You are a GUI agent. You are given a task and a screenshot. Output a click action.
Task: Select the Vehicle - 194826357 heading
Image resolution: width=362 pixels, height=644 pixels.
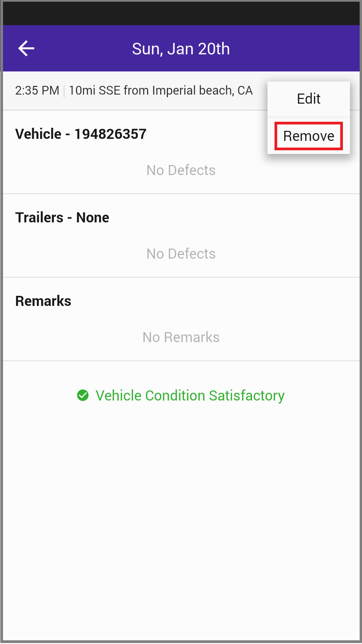point(81,134)
